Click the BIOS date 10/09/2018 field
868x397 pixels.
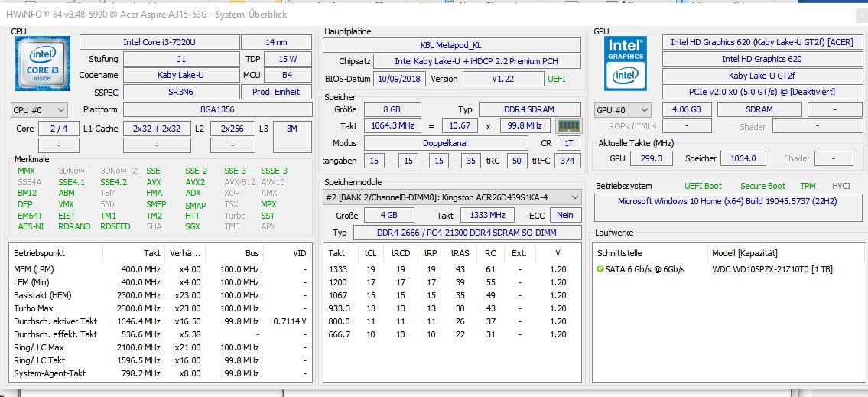coord(400,79)
